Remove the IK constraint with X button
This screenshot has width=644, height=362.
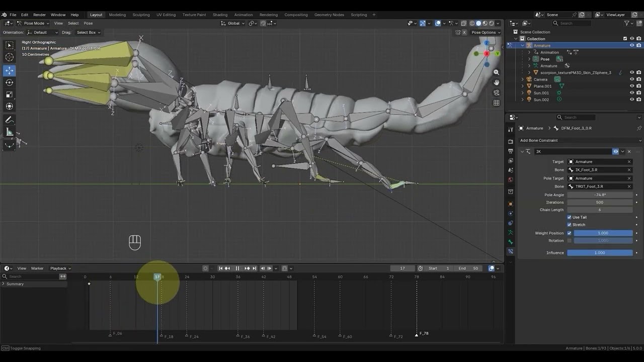(629, 151)
